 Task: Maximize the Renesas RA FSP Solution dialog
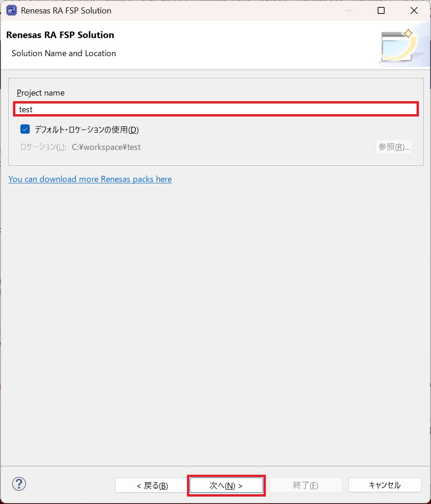coord(381,11)
